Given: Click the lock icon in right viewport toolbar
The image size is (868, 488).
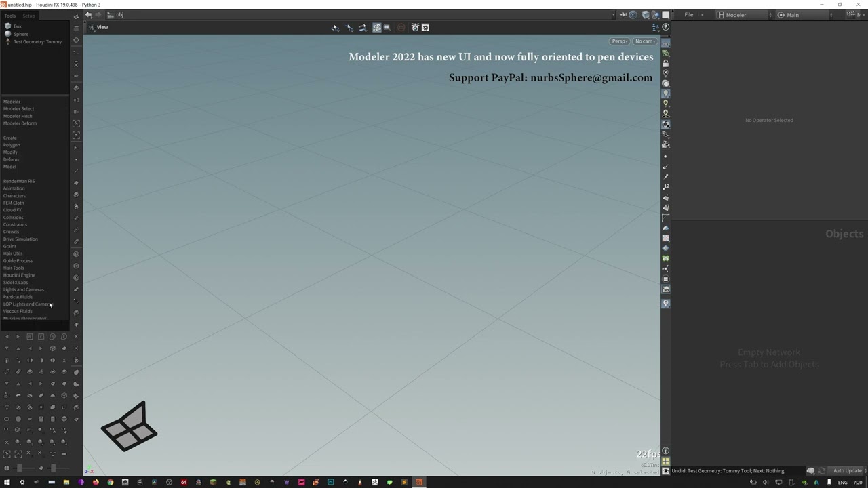Looking at the screenshot, I should 665,63.
